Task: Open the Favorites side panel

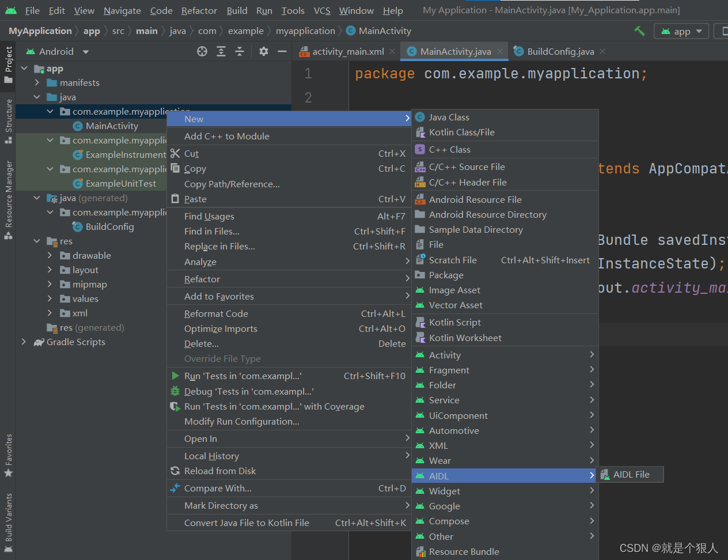Action: [8, 455]
